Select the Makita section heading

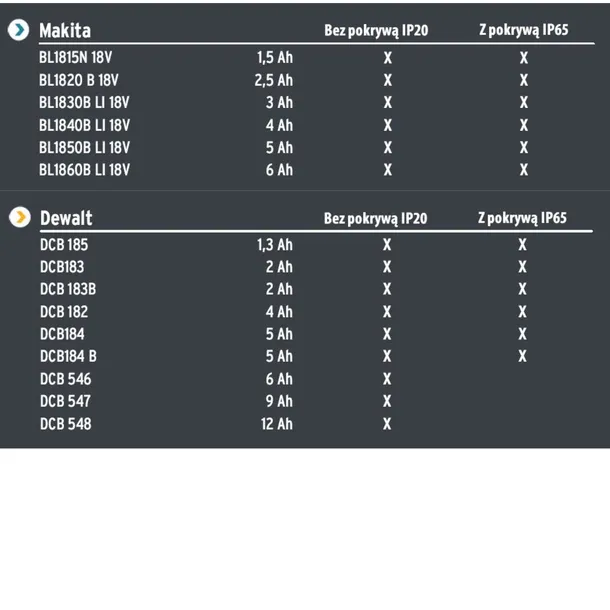65,30
